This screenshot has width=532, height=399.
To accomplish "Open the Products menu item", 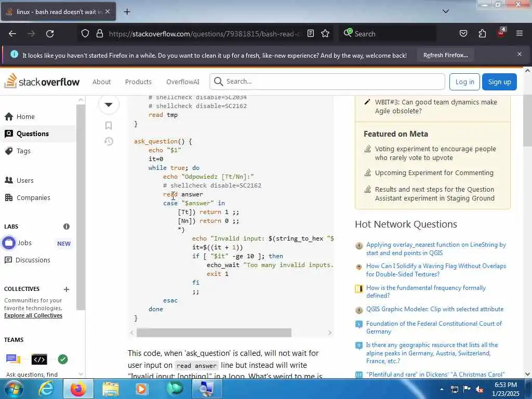I will click(138, 82).
